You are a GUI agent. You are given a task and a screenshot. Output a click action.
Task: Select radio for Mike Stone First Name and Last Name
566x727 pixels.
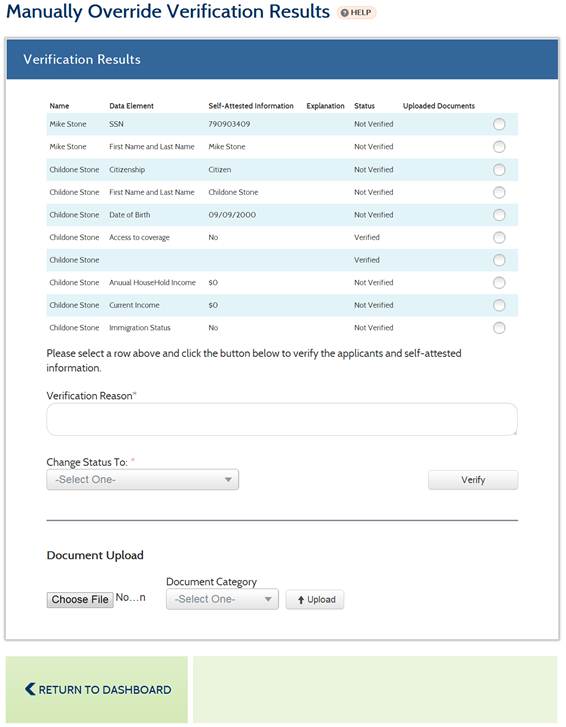tap(499, 147)
